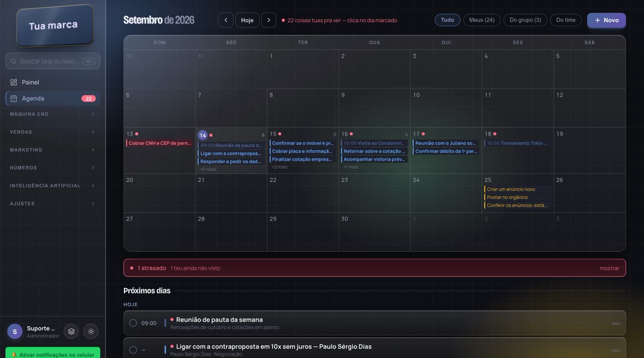644x358 pixels.
Task: Expand MARKETING section
Action: pos(52,150)
